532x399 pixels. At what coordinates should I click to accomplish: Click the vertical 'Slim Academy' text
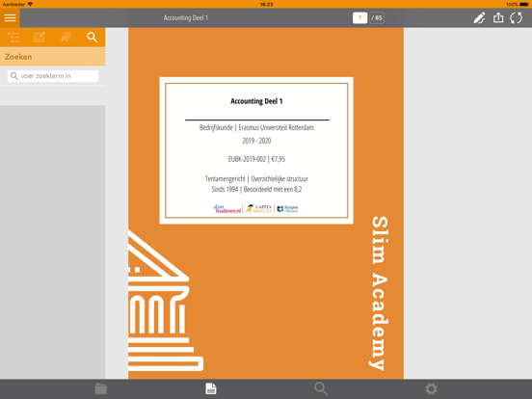click(380, 293)
